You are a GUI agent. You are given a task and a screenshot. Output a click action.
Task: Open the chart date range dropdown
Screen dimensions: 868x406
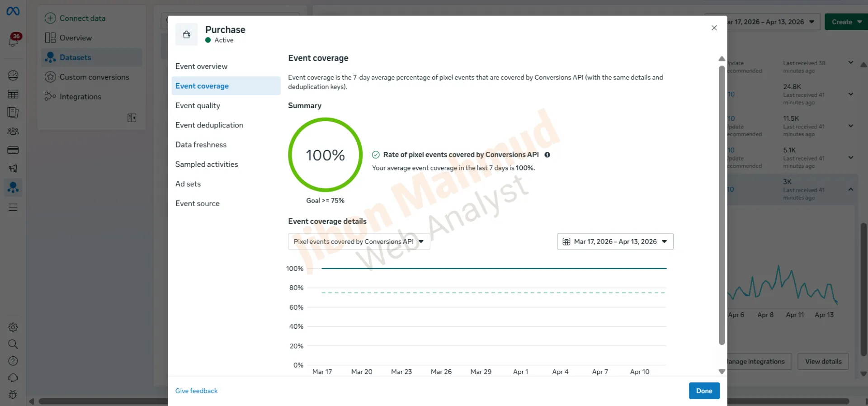pos(615,241)
